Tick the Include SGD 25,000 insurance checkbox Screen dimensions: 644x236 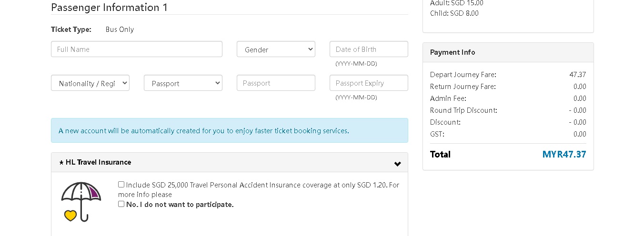(x=121, y=185)
